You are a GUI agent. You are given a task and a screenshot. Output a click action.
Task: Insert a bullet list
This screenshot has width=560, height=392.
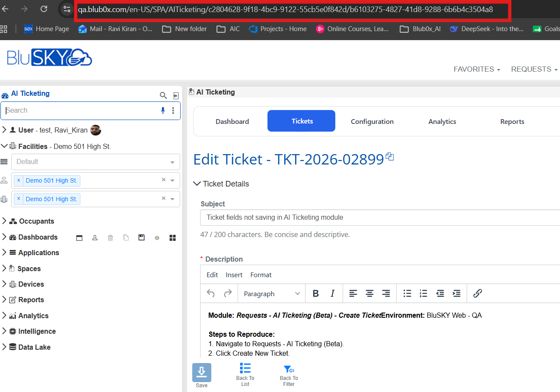(407, 294)
